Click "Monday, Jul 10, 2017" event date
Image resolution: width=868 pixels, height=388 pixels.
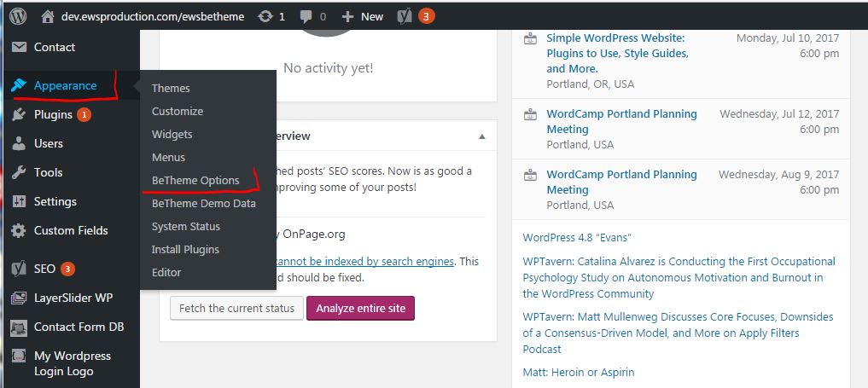pos(788,38)
